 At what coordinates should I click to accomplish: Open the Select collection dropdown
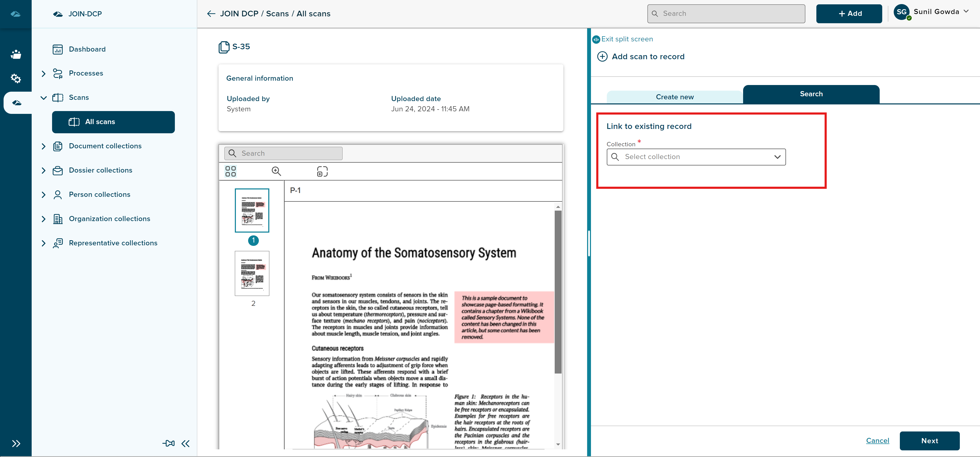[696, 157]
